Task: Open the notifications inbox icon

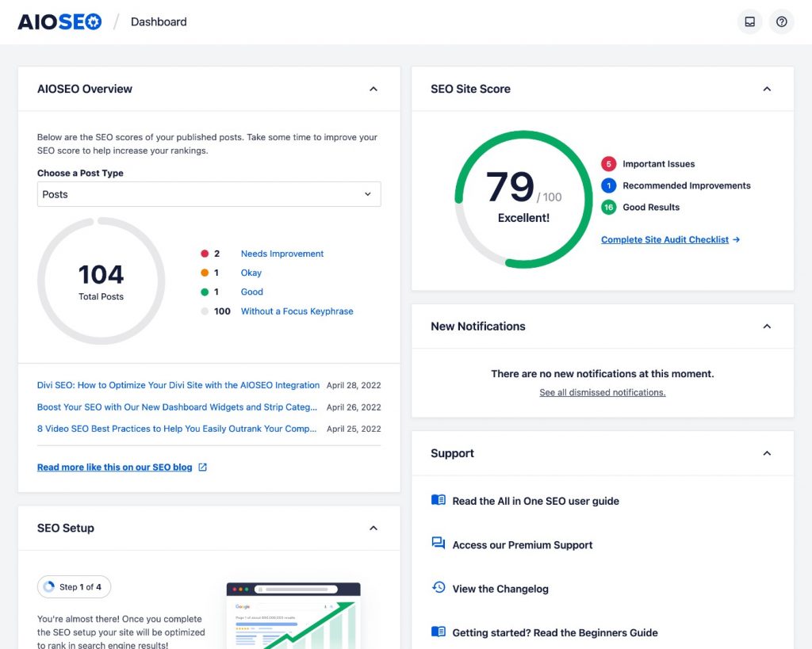Action: (749, 21)
